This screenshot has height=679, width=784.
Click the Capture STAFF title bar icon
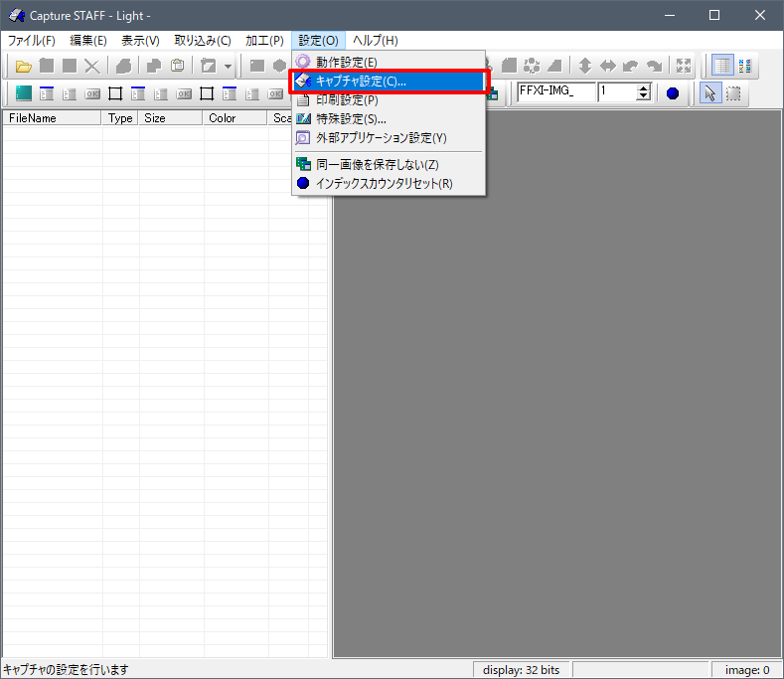17,16
